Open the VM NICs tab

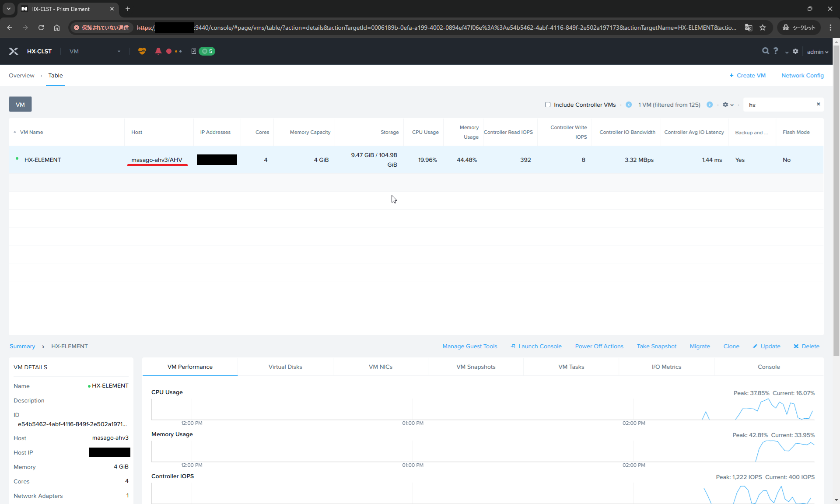[381, 367]
